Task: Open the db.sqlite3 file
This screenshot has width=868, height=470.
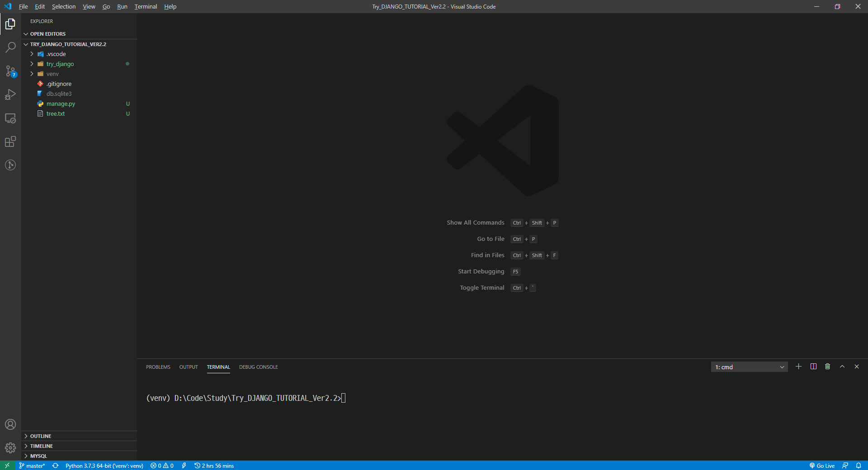Action: pyautogui.click(x=79, y=94)
